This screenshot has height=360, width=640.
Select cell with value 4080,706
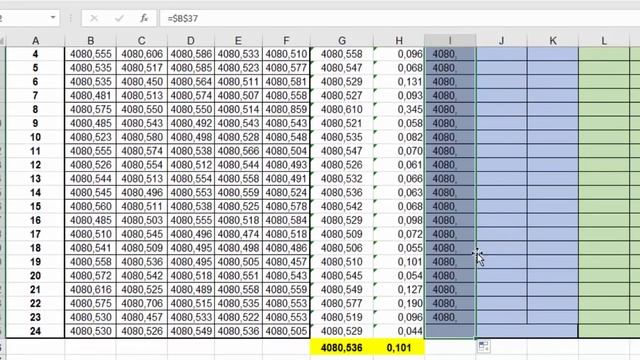click(142, 303)
